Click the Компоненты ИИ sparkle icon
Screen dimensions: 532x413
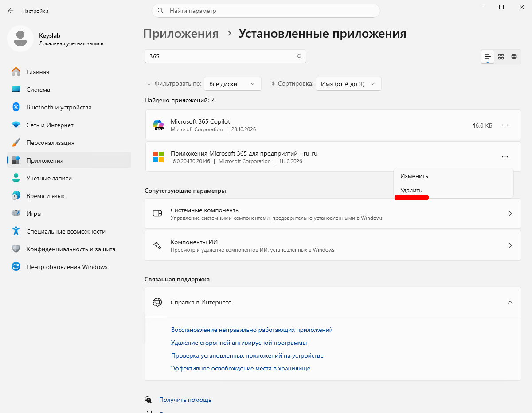pos(157,245)
